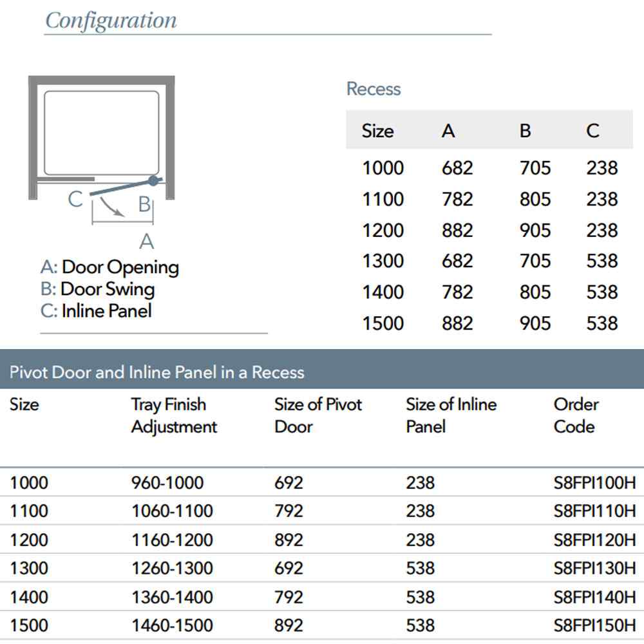Select value 805 in the Recess 1400 row

(x=535, y=292)
